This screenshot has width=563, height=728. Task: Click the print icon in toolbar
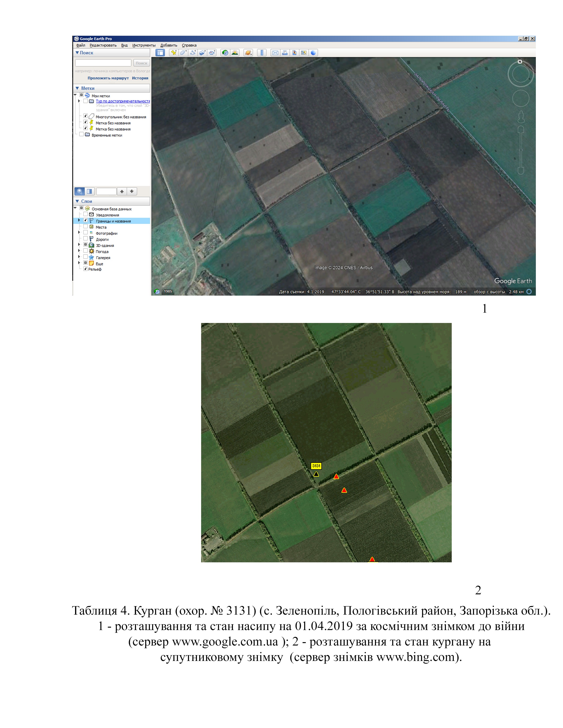[x=285, y=53]
